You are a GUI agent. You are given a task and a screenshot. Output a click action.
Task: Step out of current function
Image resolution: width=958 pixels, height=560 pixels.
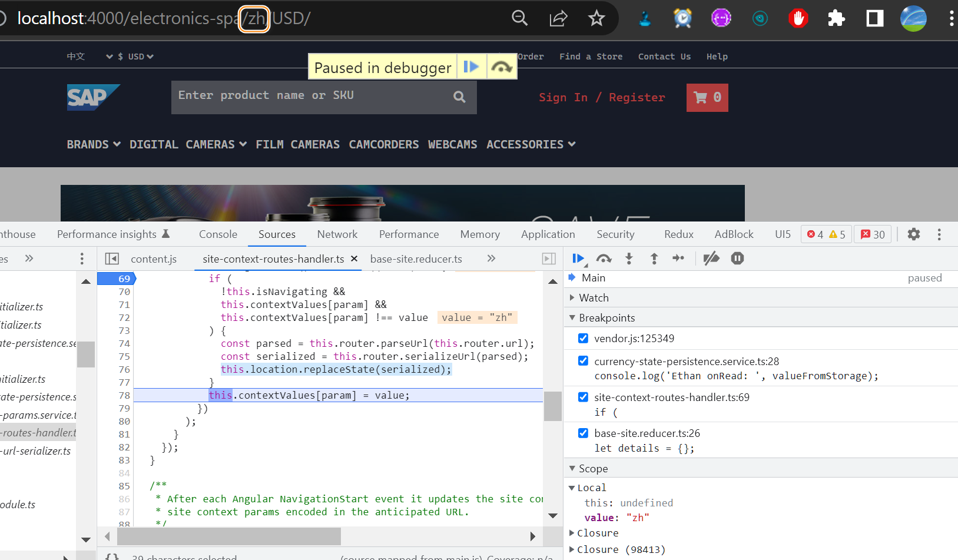tap(654, 259)
